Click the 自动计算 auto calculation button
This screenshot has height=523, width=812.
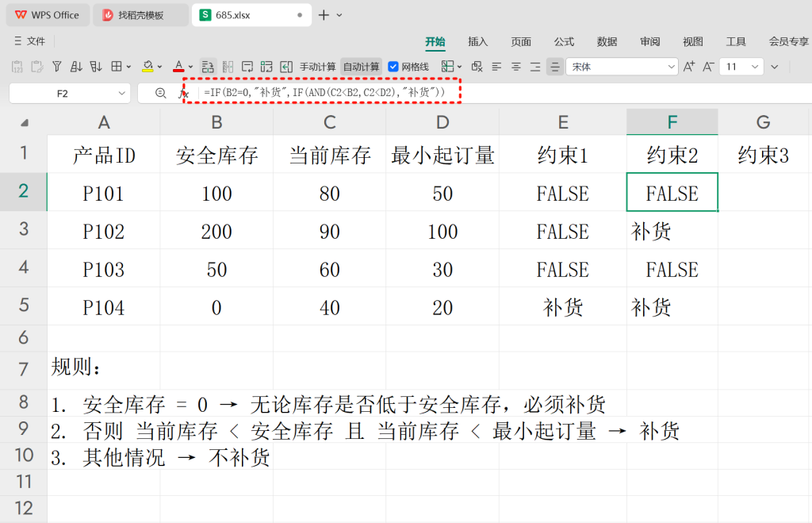[361, 67]
